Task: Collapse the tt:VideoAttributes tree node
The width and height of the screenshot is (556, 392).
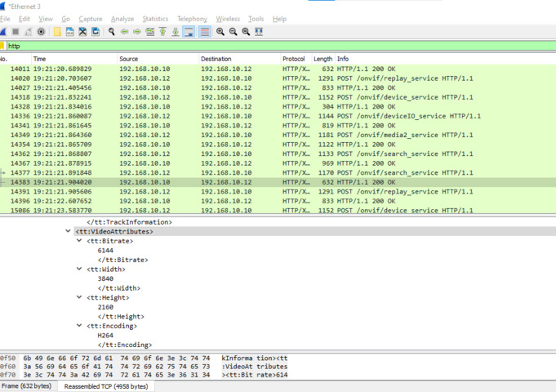Action: [69, 231]
